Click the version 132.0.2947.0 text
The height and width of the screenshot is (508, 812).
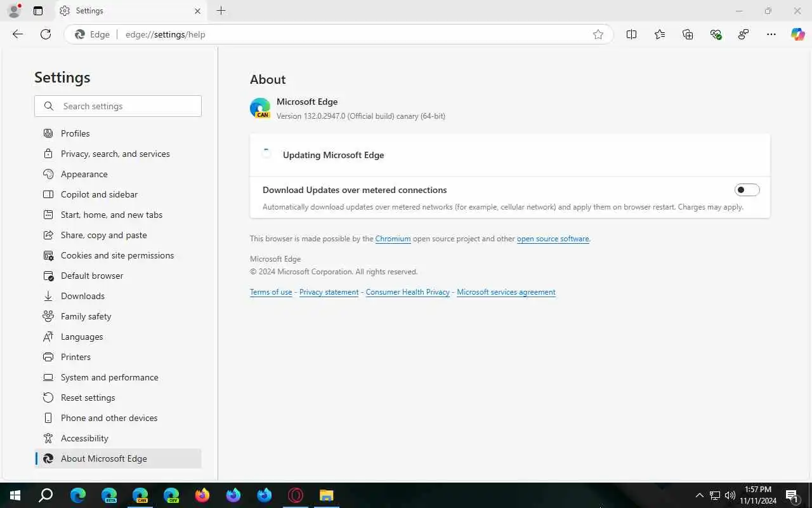361,116
